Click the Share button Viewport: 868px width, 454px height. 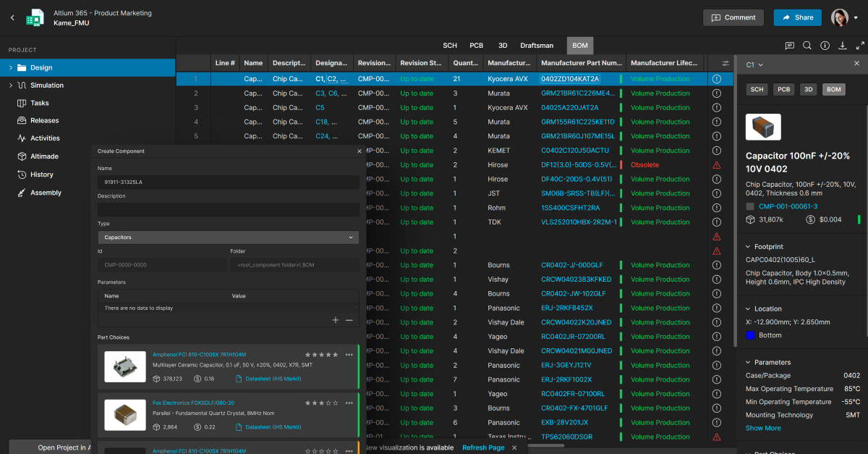[797, 17]
